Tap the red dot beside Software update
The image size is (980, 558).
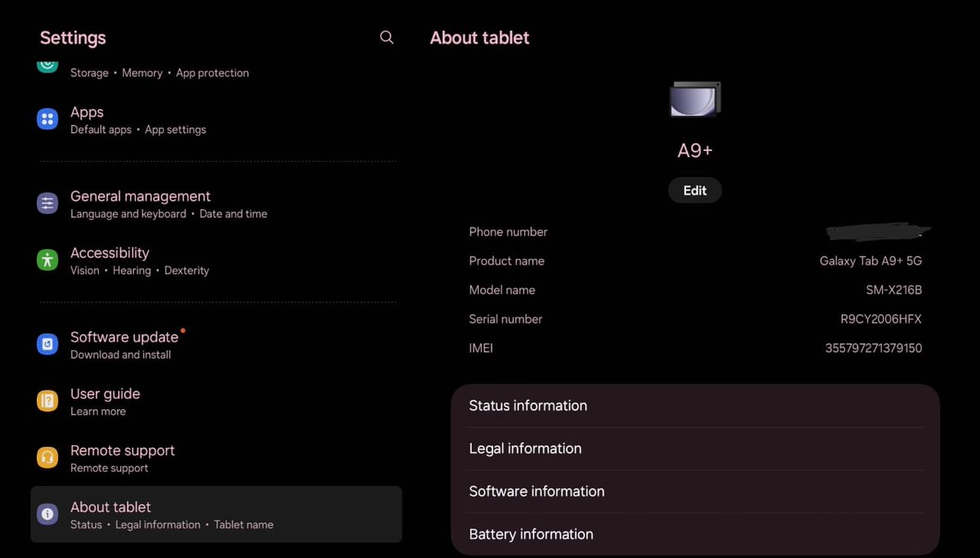coord(183,331)
